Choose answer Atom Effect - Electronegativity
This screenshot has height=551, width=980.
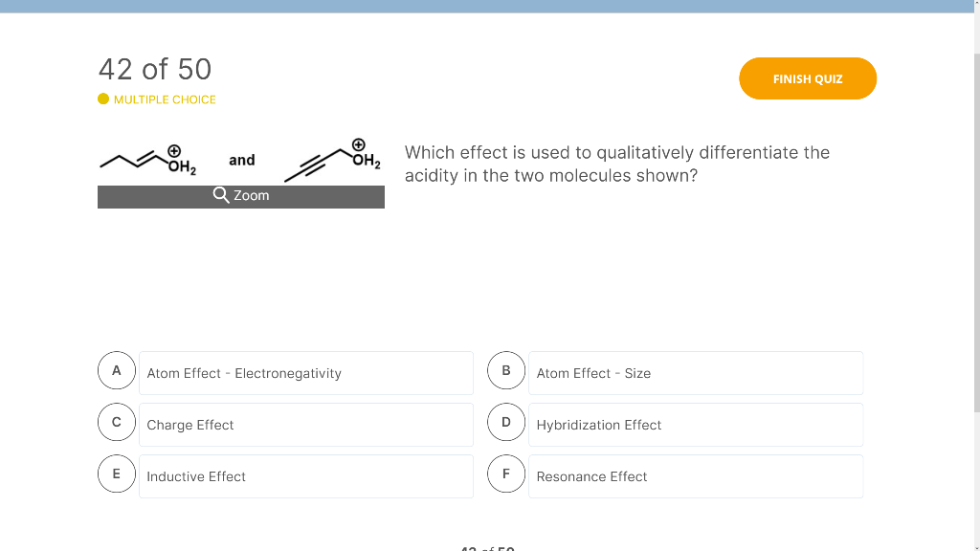(306, 373)
